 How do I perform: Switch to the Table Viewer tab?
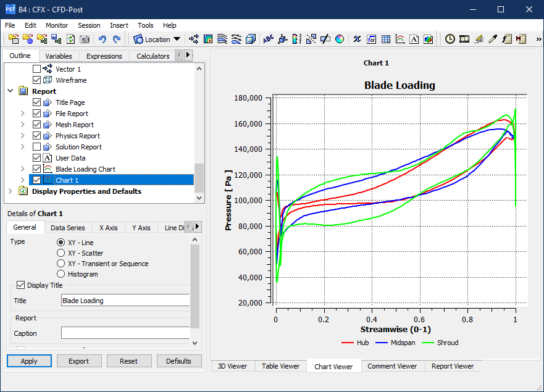tap(280, 366)
